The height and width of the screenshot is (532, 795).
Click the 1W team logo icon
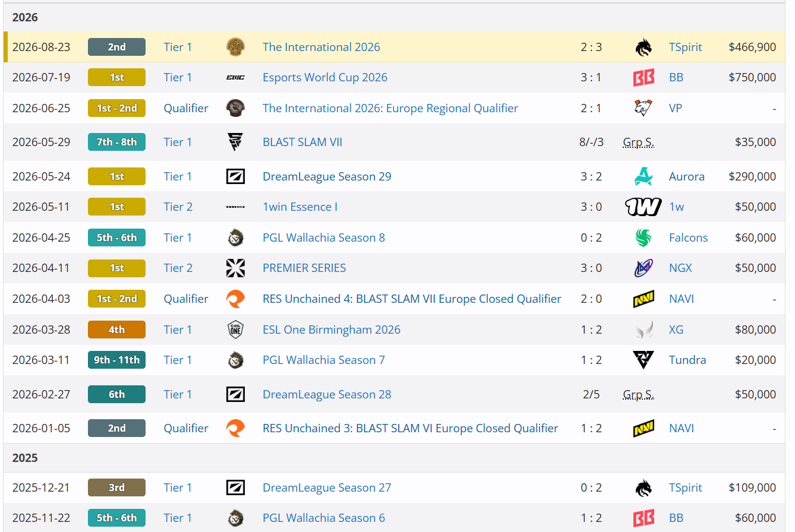click(x=643, y=207)
